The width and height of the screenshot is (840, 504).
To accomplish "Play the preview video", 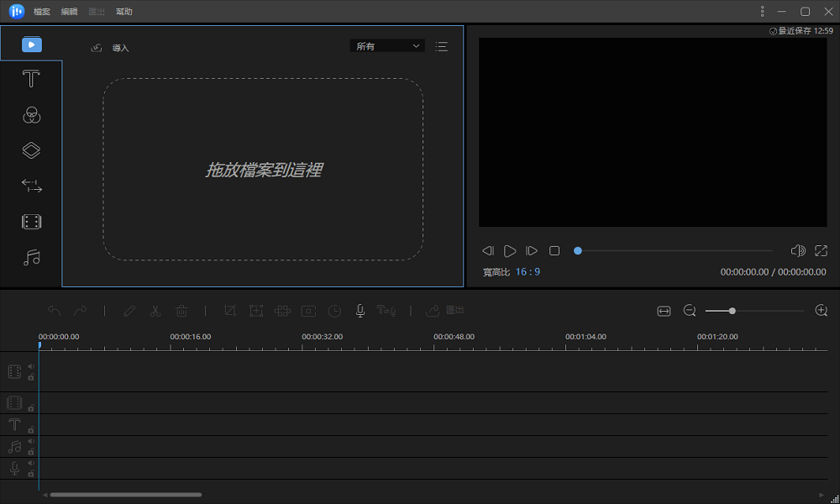I will click(x=510, y=250).
